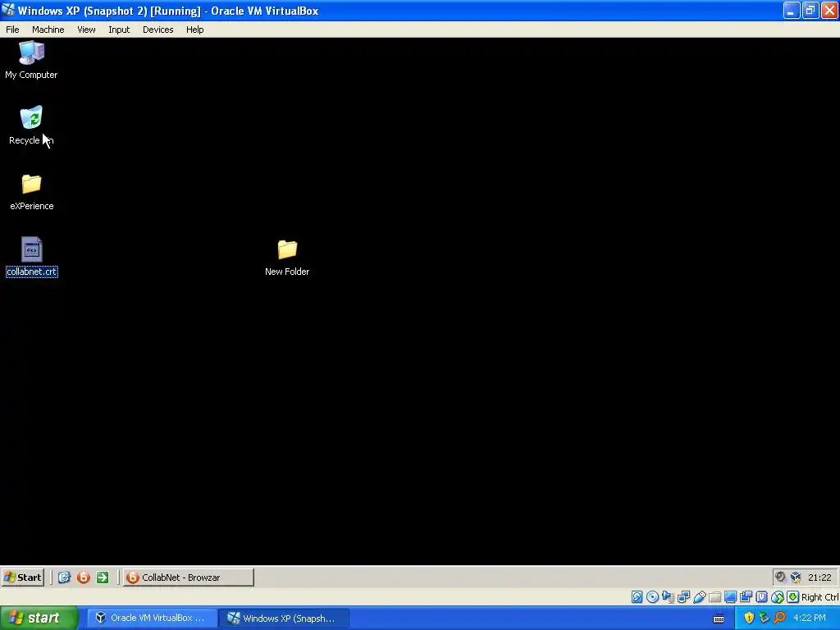Switch to Oracle VM VirtualBox taskbar button
The width and height of the screenshot is (840, 630).
click(151, 619)
